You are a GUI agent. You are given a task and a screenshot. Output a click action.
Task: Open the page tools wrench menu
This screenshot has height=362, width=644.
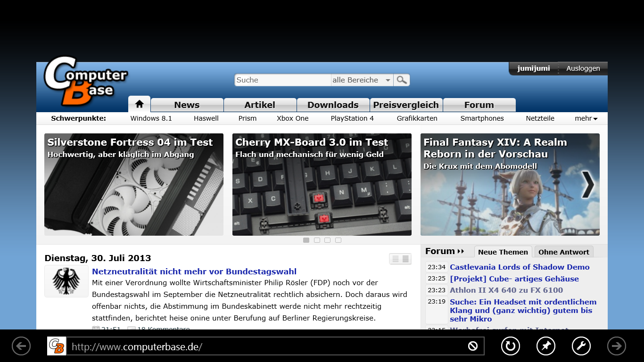(581, 346)
